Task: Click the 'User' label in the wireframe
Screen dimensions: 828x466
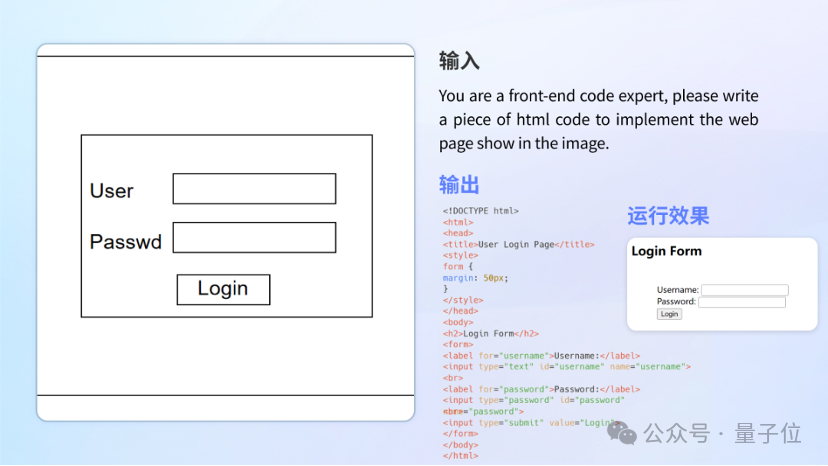Action: tap(111, 191)
